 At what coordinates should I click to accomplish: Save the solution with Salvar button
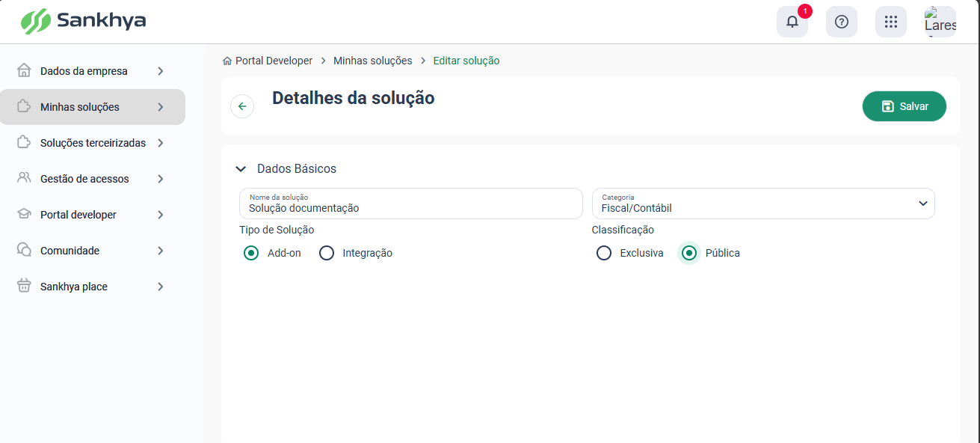point(905,106)
